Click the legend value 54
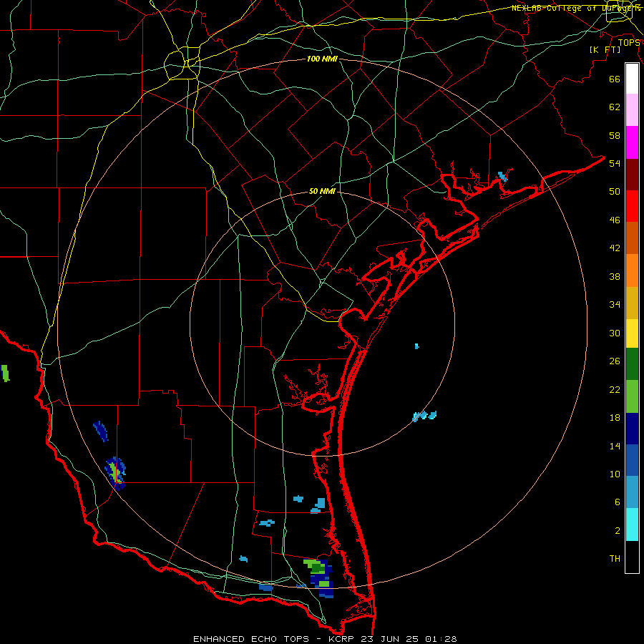 615,163
